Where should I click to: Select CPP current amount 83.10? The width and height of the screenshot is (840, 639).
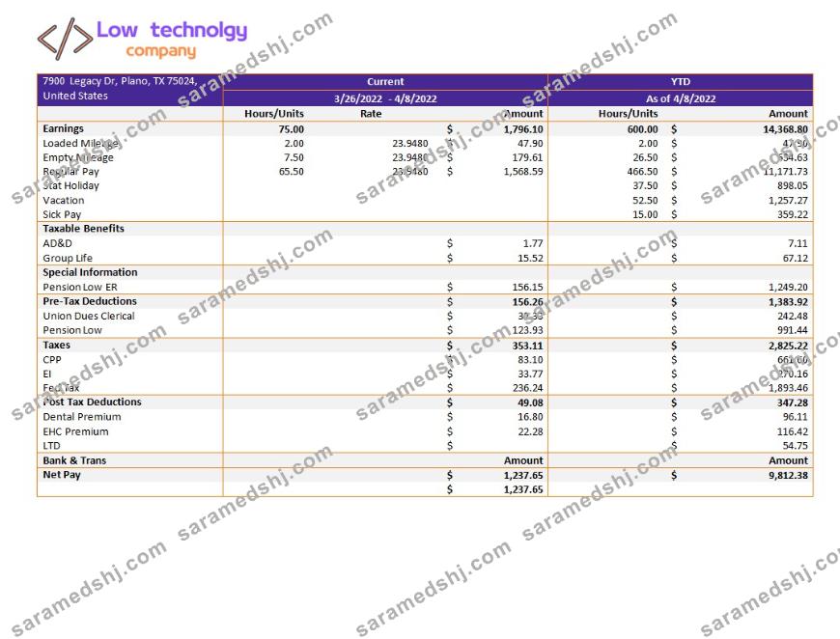click(x=530, y=360)
